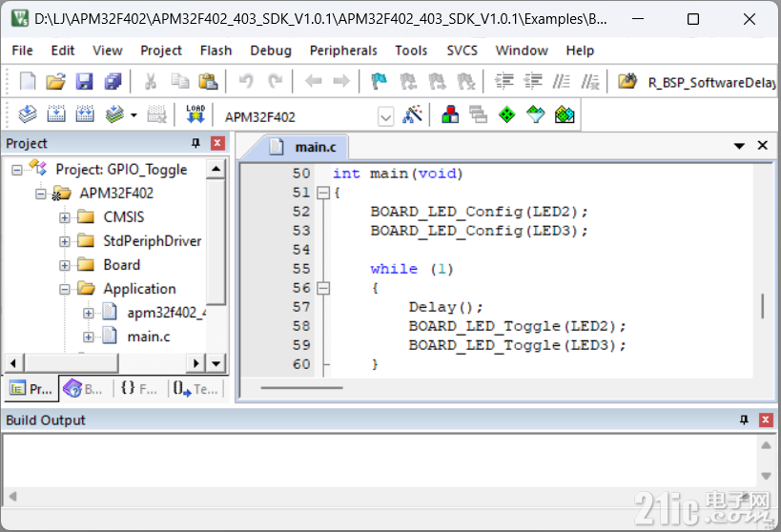Click Build Output scroll down arrow
The width and height of the screenshot is (781, 532).
pos(766,476)
